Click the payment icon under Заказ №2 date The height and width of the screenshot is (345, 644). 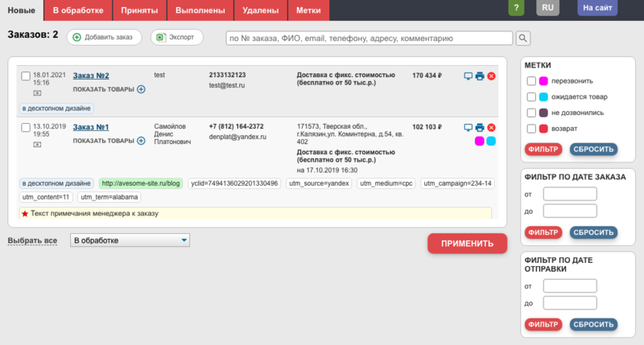(x=37, y=93)
